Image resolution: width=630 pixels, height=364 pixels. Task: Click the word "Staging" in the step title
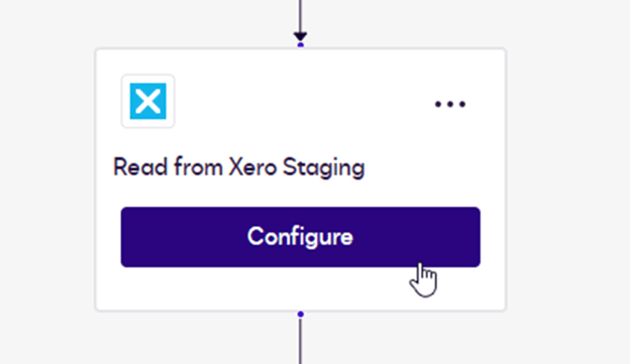click(334, 167)
